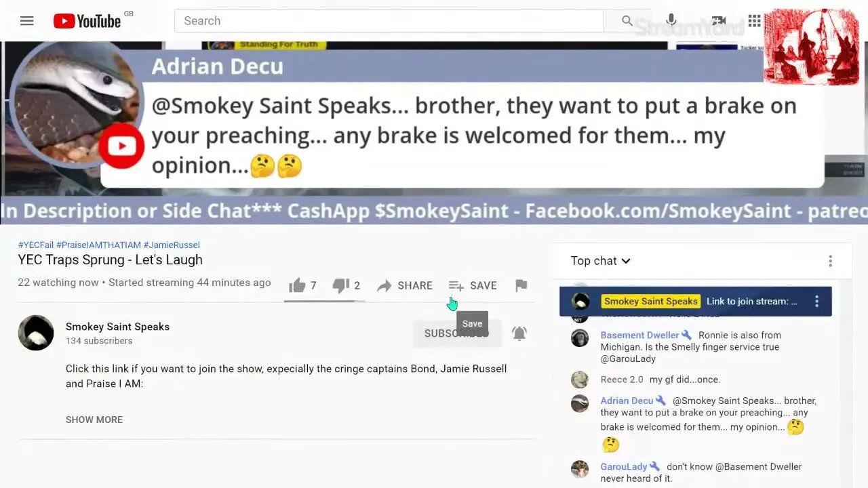868x488 pixels.
Task: Click into the Search input field
Action: coord(389,21)
